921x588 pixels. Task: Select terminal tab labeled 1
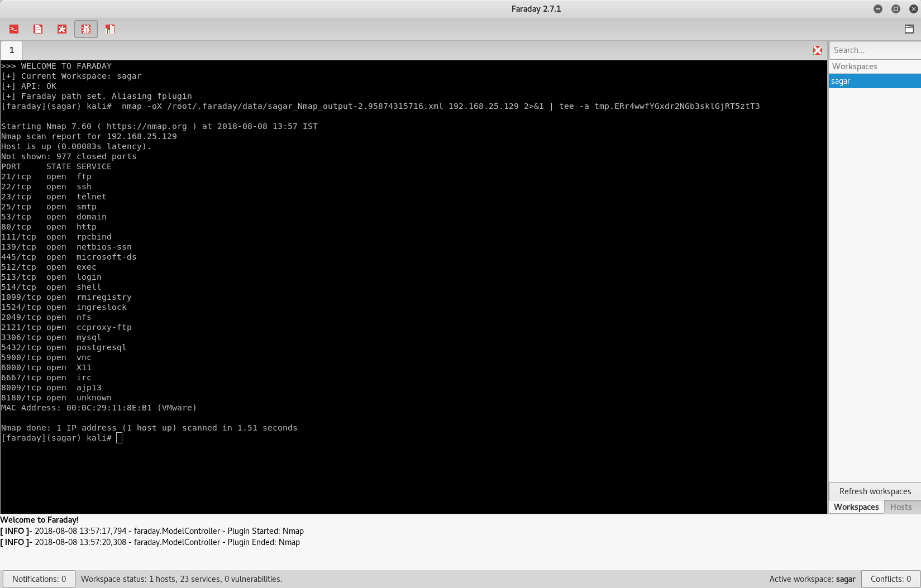click(12, 50)
